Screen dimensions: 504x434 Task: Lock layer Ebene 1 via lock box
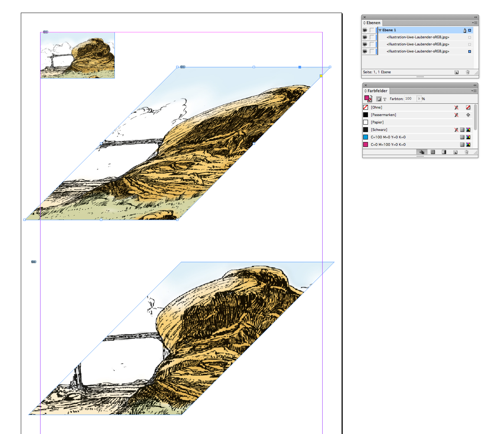pos(372,30)
